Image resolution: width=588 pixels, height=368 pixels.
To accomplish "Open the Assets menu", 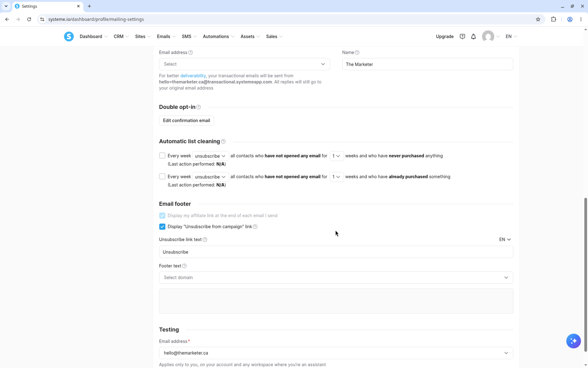I will click(x=250, y=36).
